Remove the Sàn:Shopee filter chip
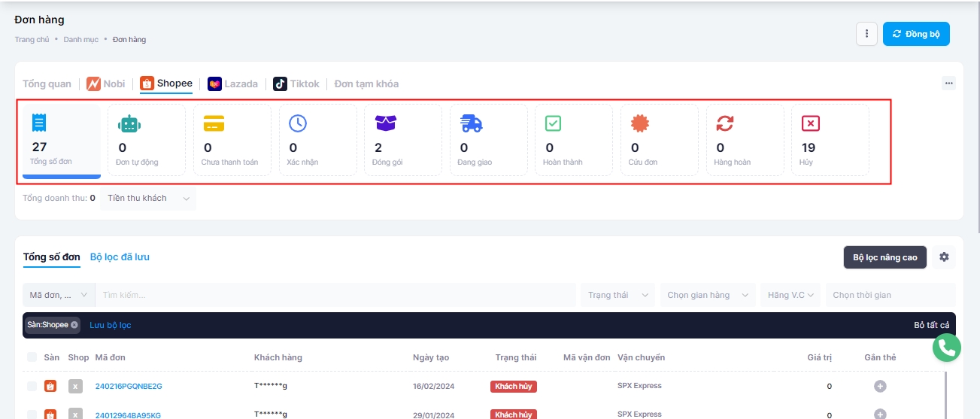 74,325
